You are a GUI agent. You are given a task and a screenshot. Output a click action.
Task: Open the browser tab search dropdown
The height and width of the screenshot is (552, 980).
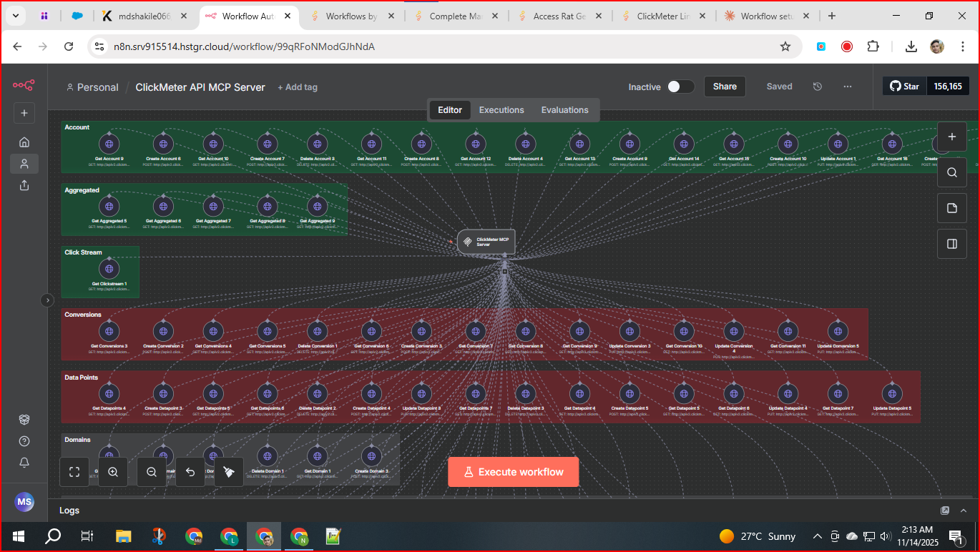coord(15,16)
